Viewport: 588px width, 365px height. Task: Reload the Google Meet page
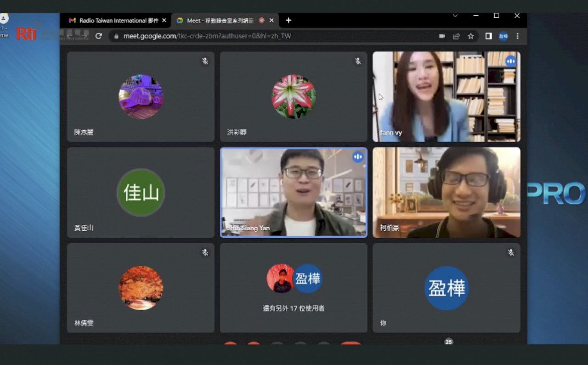(x=98, y=36)
